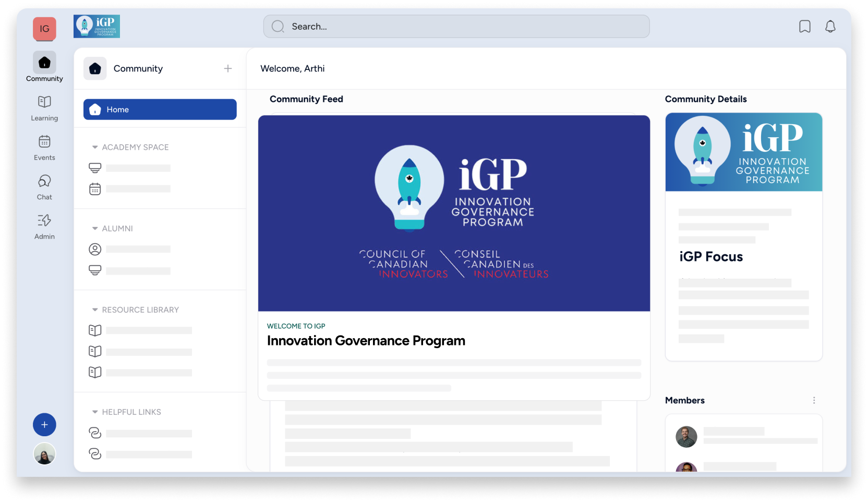The image size is (868, 502).
Task: Click the Community Details heading
Action: (706, 99)
